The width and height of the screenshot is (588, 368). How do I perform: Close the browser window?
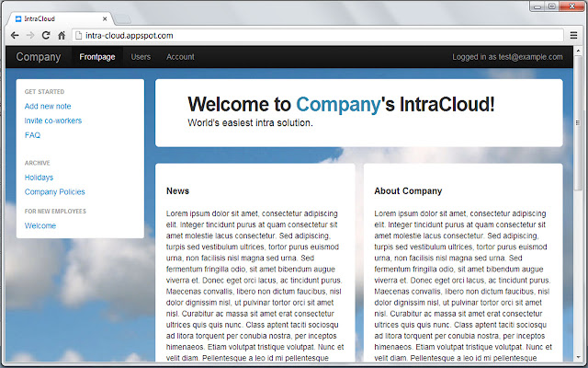click(x=571, y=6)
